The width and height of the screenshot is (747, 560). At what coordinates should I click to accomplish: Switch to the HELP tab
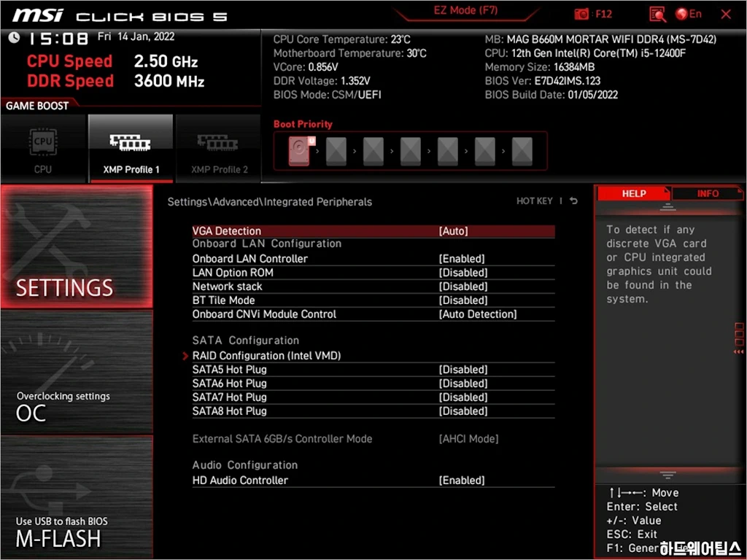634,193
